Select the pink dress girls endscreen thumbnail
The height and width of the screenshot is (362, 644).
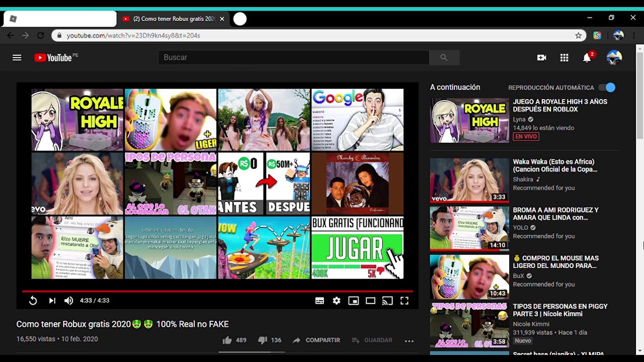coord(264,120)
